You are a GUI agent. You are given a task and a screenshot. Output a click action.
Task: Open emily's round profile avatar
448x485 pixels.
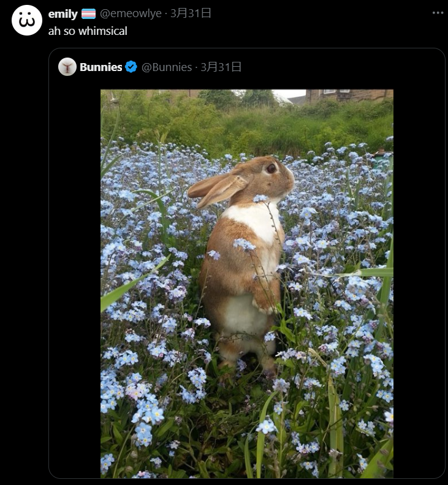pos(27,20)
